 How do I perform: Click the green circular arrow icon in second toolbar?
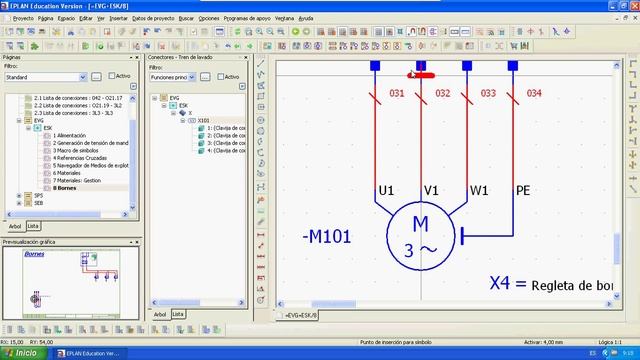100,46
